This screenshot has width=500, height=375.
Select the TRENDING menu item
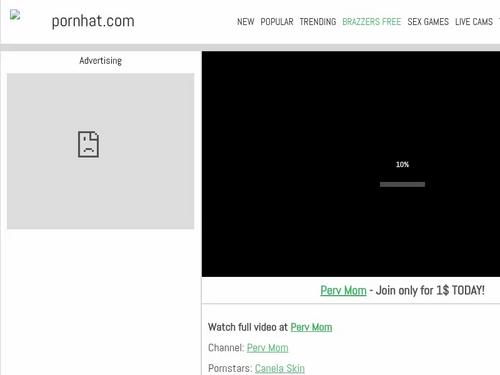(x=318, y=22)
